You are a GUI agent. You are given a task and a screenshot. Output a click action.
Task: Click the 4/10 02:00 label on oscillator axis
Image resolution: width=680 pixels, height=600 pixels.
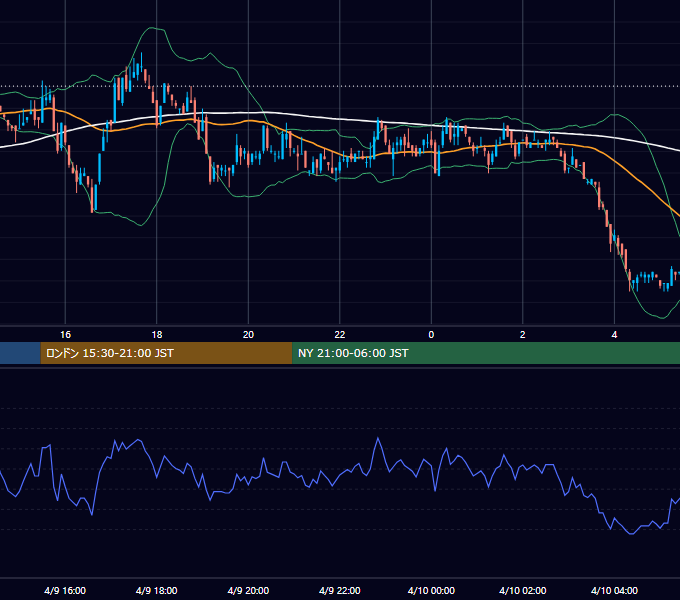[x=523, y=590]
